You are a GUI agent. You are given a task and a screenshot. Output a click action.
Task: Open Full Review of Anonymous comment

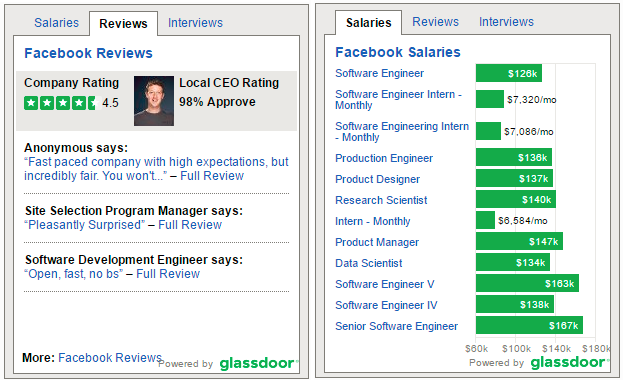pyautogui.click(x=212, y=176)
